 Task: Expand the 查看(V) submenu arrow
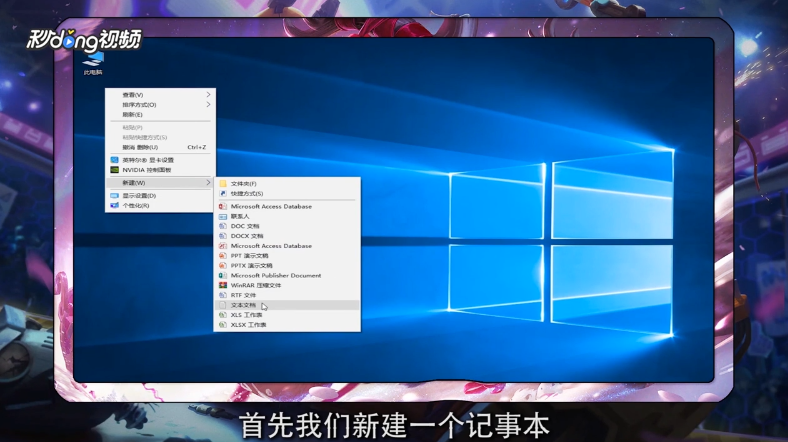pos(208,94)
